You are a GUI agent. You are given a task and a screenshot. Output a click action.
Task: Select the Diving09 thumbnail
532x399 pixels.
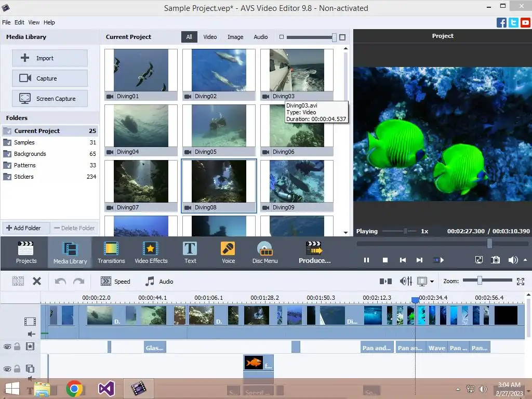[x=297, y=186]
